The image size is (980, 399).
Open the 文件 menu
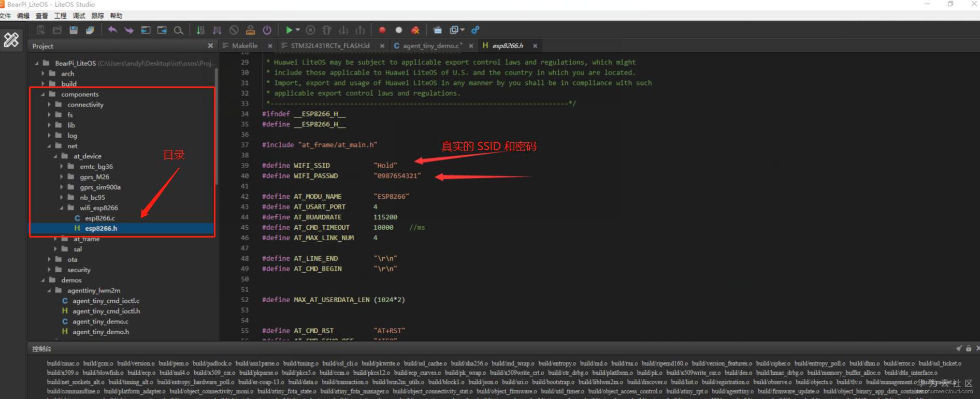click(5, 16)
